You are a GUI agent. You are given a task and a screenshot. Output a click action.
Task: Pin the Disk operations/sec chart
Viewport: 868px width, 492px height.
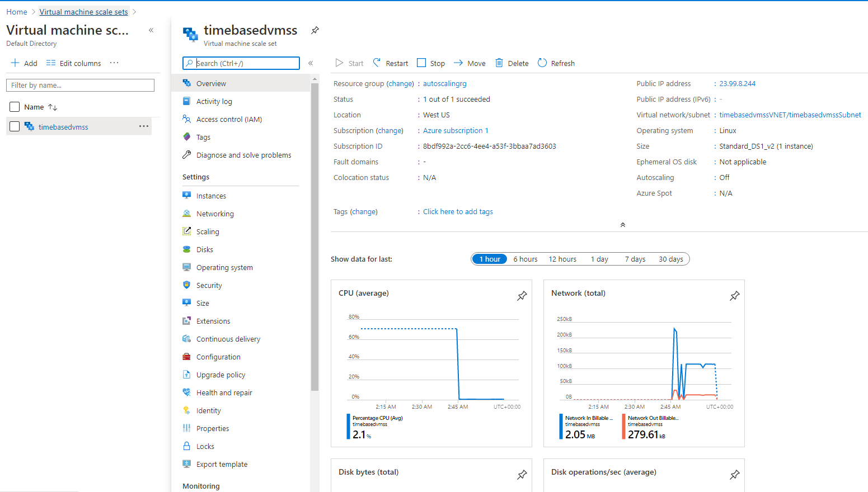coord(734,475)
